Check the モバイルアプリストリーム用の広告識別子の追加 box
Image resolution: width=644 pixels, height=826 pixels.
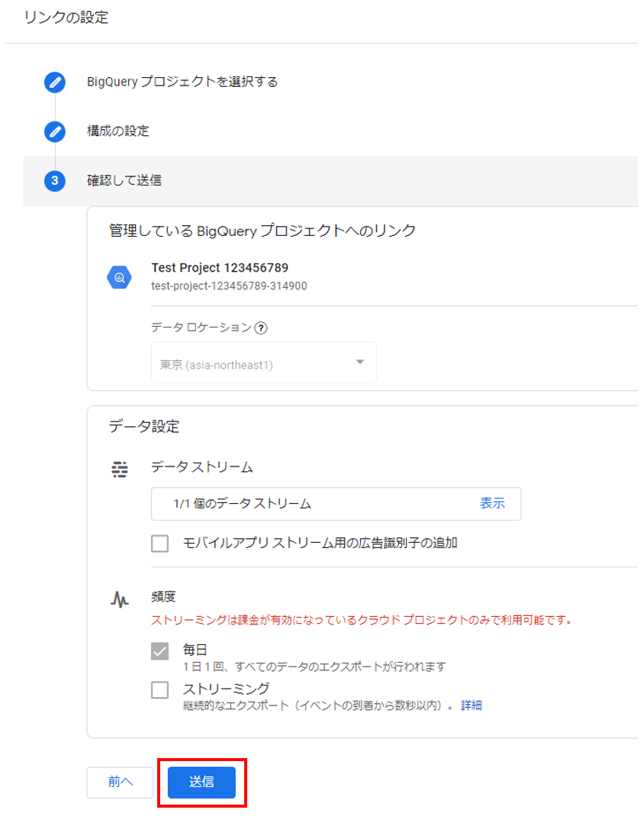tap(159, 544)
